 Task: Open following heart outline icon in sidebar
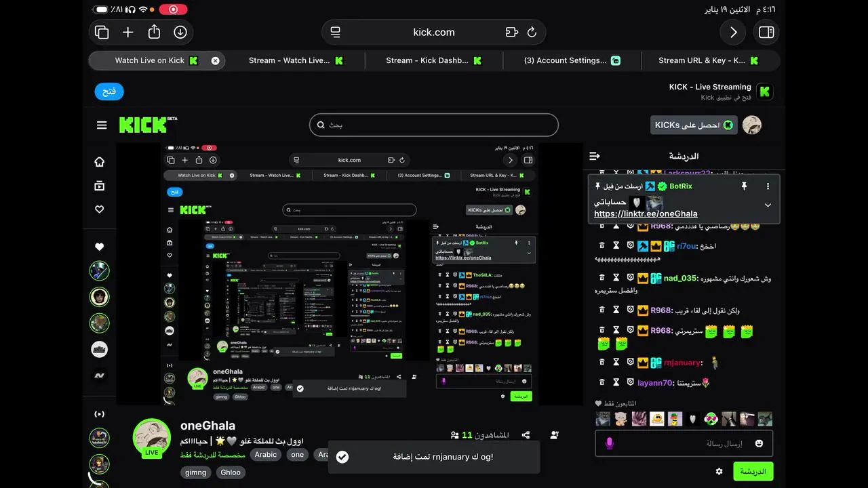100,209
